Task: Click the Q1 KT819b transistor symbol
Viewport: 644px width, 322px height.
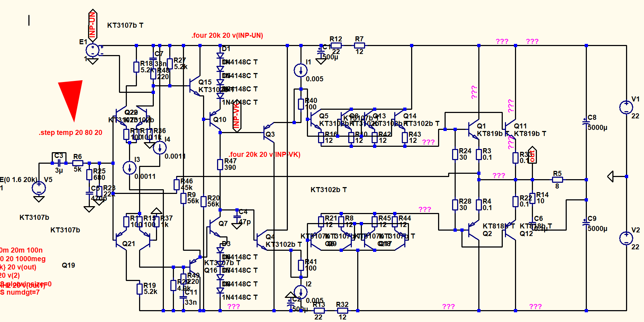Action: [x=474, y=129]
